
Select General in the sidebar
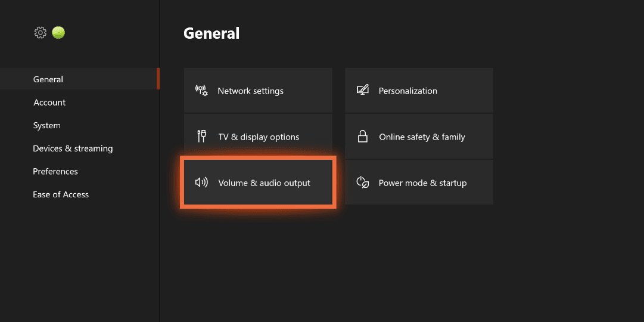(x=48, y=79)
